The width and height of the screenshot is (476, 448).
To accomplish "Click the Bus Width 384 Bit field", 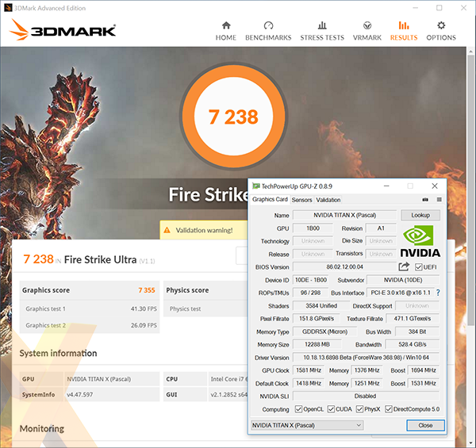I will pos(417,331).
